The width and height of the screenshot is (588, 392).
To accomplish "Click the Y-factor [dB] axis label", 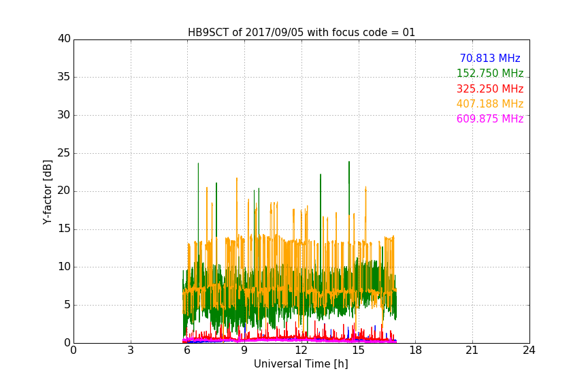I will (47, 192).
